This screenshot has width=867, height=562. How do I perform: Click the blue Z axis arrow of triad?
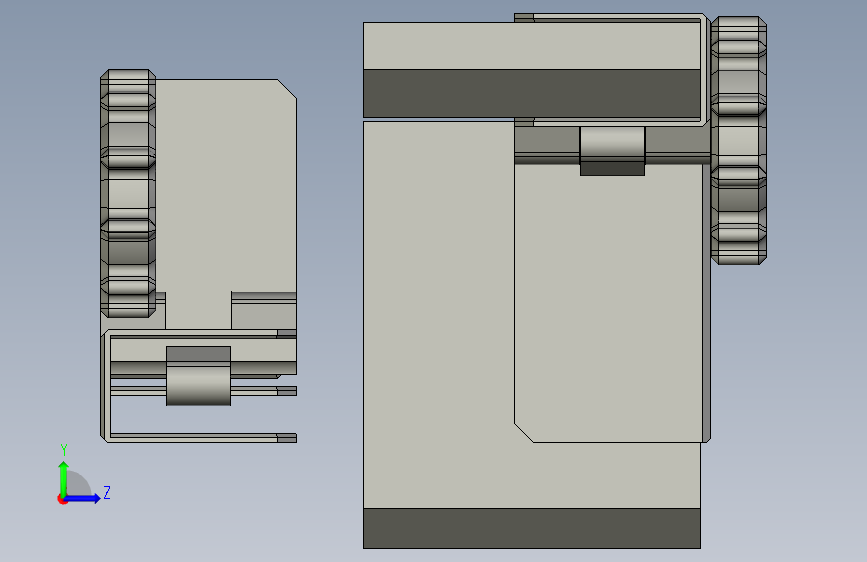tap(83, 498)
